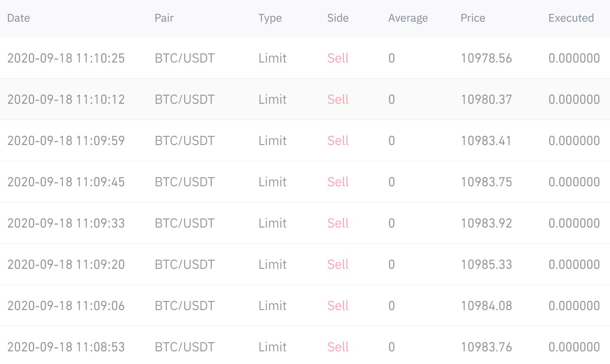610x364 pixels.
Task: Click Limit type in the 11:09:59 row
Action: tap(273, 141)
